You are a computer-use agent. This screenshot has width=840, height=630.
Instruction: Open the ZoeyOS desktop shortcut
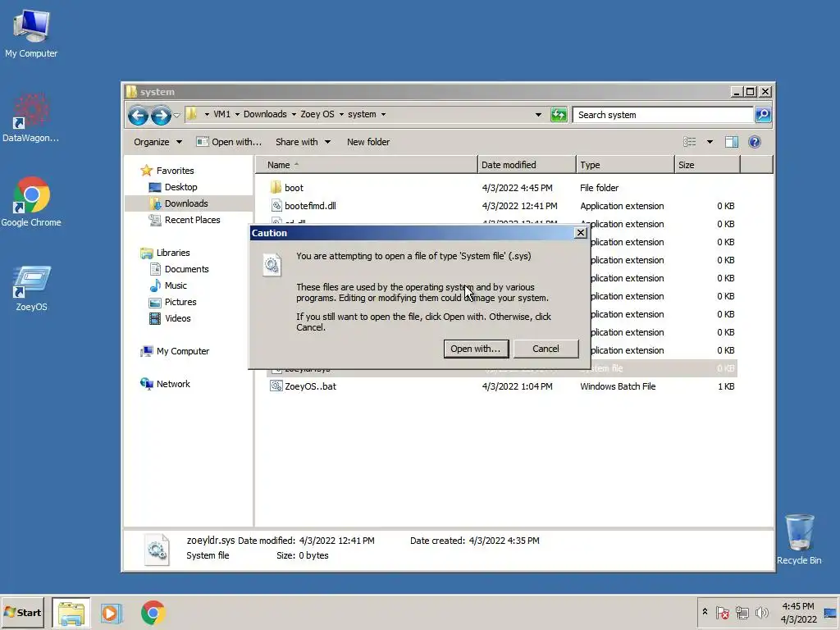pos(31,288)
